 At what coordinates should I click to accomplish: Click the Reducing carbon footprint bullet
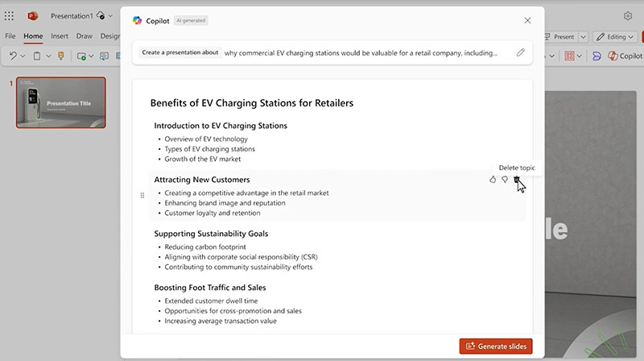point(205,247)
